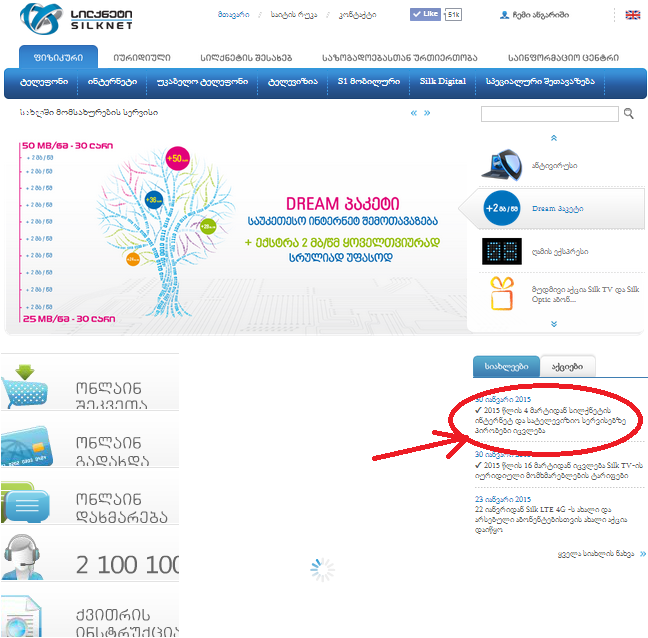Click the credit card payment icon

pos(26,446)
